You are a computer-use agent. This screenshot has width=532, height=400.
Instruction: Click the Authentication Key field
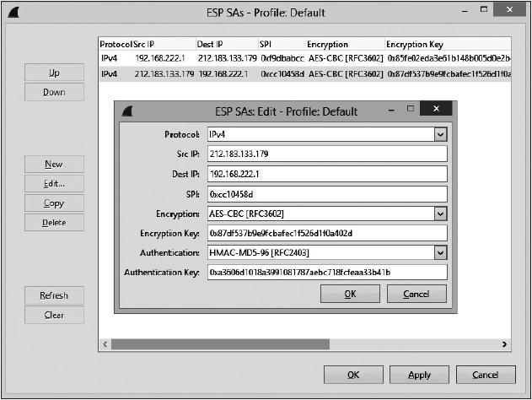325,273
